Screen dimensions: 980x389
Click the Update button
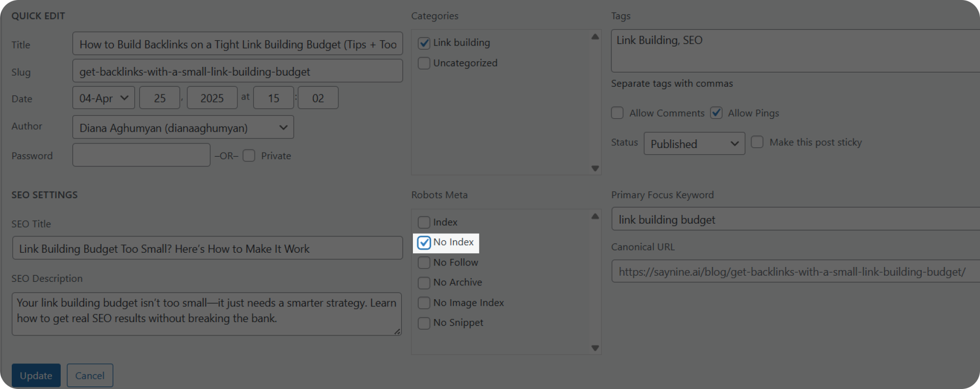[x=36, y=375]
